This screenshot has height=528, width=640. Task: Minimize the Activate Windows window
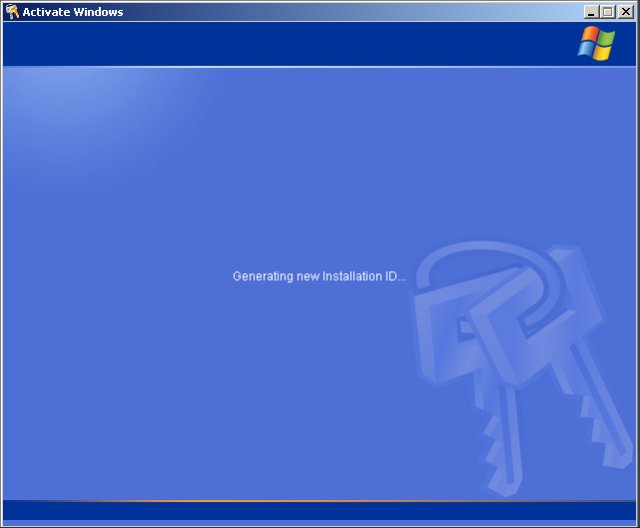pyautogui.click(x=591, y=12)
